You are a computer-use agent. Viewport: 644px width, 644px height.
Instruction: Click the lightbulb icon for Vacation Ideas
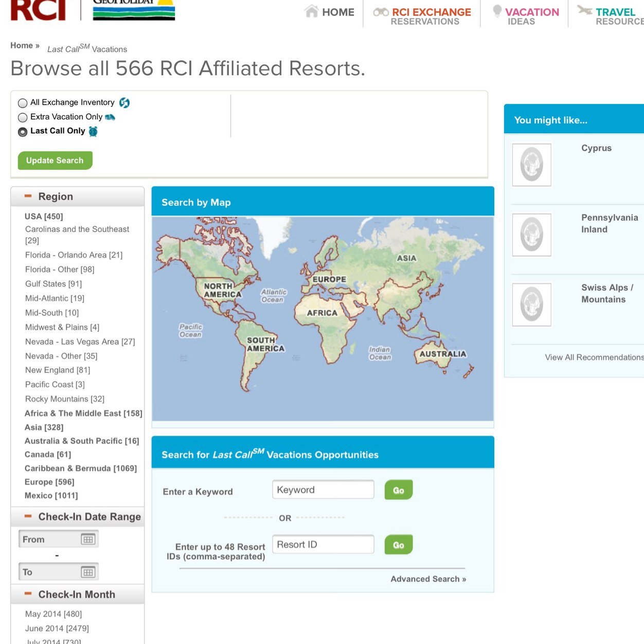497,11
